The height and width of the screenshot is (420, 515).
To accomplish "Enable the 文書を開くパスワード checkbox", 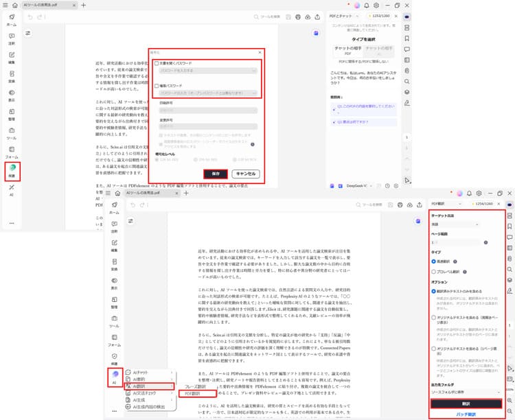I will pyautogui.click(x=157, y=63).
